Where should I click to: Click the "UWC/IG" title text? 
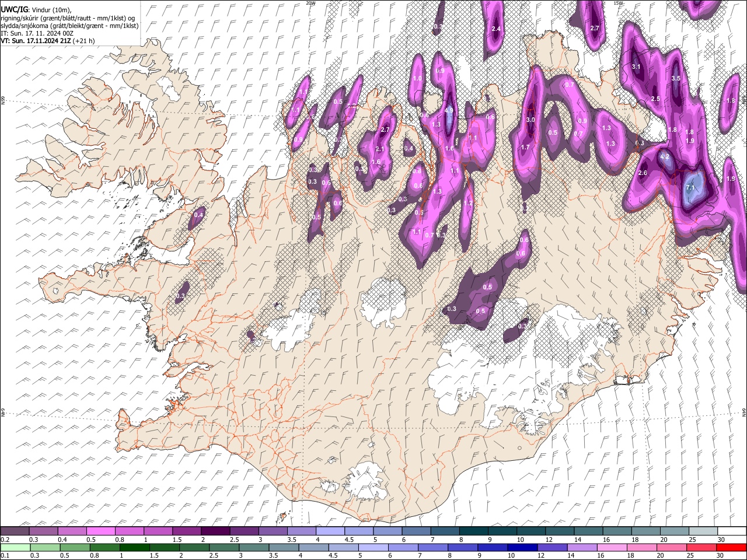click(13, 9)
